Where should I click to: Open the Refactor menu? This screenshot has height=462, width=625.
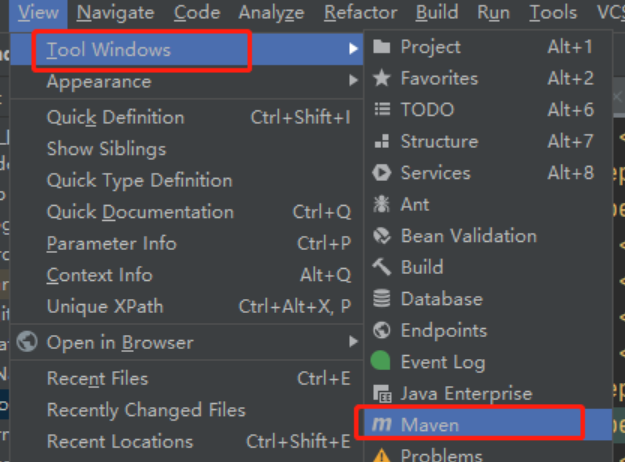[x=360, y=13]
